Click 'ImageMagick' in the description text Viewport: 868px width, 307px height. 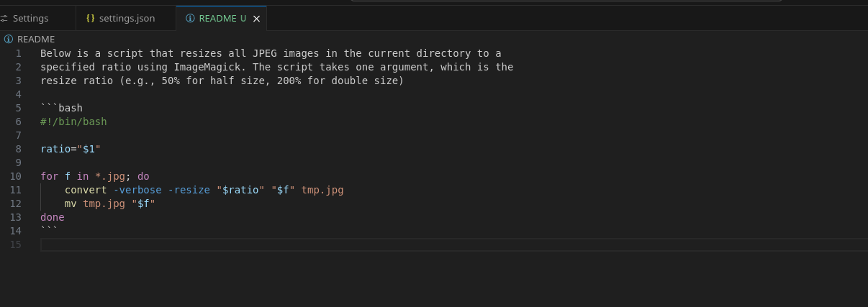click(x=207, y=67)
